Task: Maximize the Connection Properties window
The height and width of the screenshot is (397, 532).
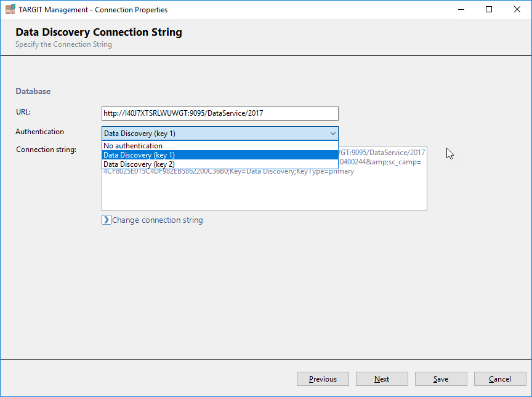Action: pos(489,9)
